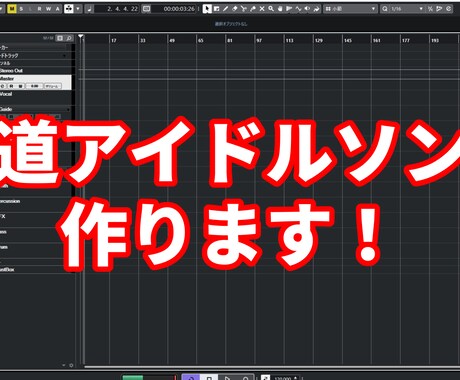Click ruler at bar 193

(x=435, y=40)
